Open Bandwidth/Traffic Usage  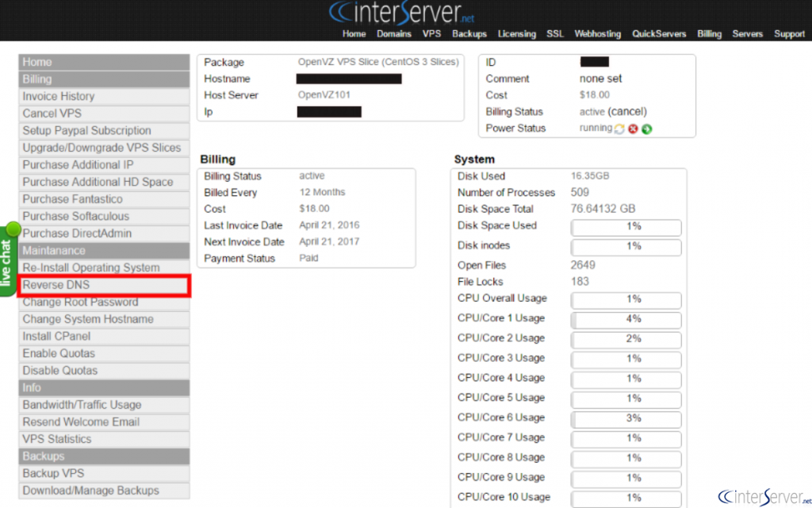(x=104, y=405)
